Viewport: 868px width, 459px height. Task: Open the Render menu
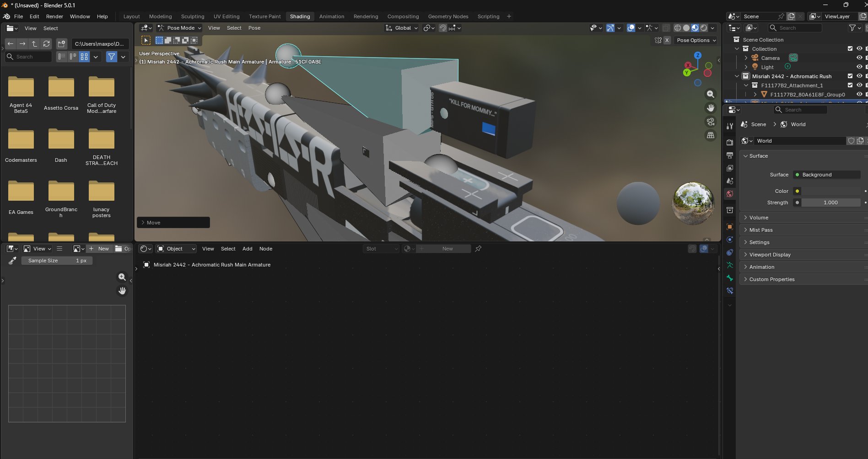pos(54,16)
